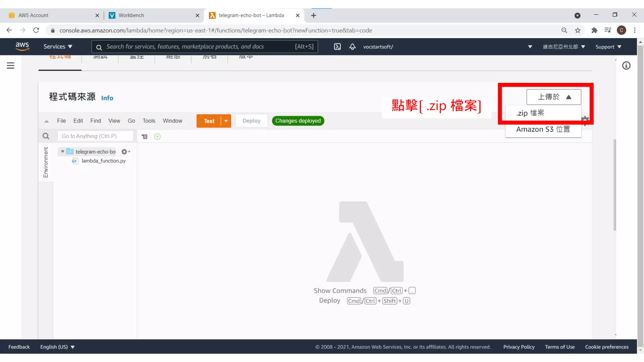
Task: Open the Chrome profile avatar C
Action: (621, 30)
